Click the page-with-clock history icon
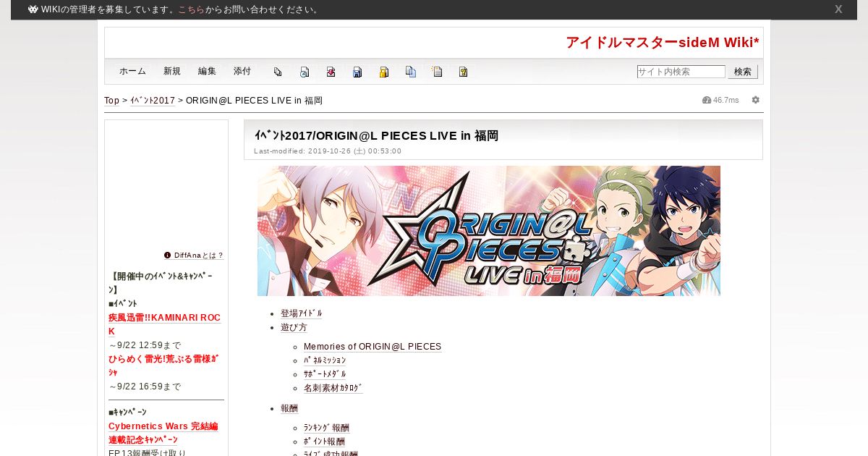 point(305,72)
